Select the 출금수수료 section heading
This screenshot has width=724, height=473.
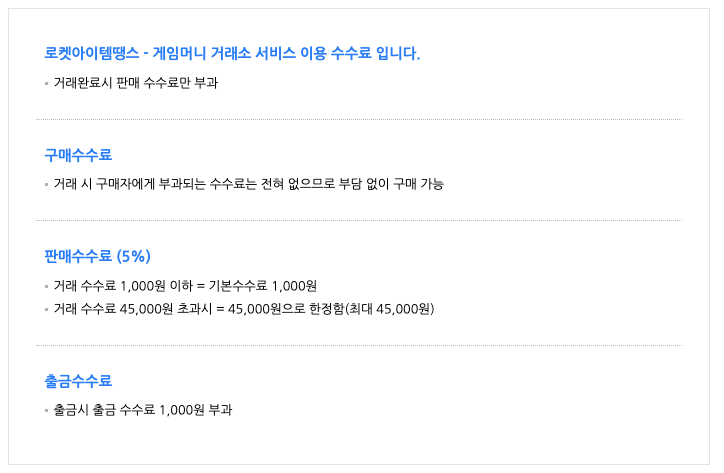(78, 381)
